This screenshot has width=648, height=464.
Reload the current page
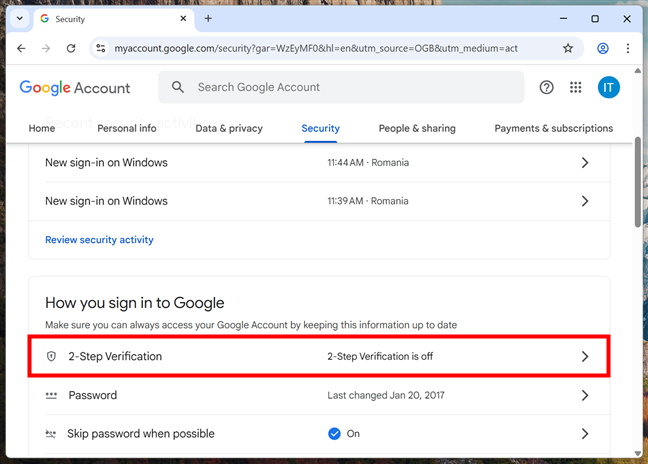[71, 48]
